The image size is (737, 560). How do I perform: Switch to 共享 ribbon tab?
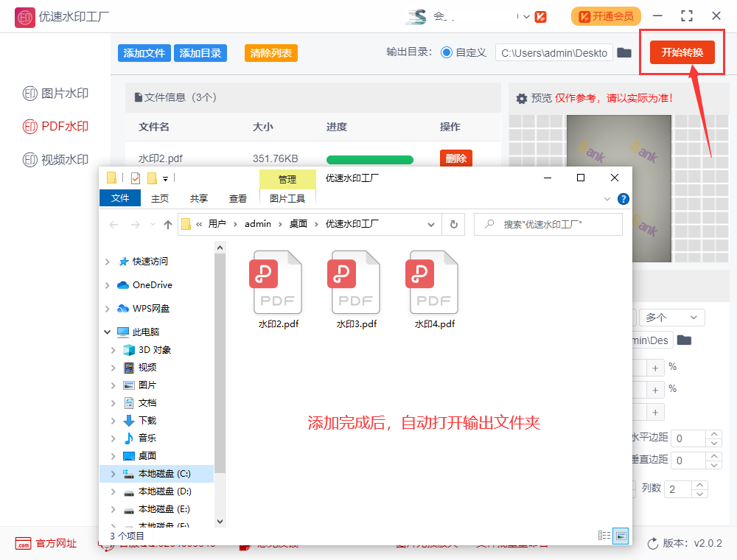click(x=199, y=199)
